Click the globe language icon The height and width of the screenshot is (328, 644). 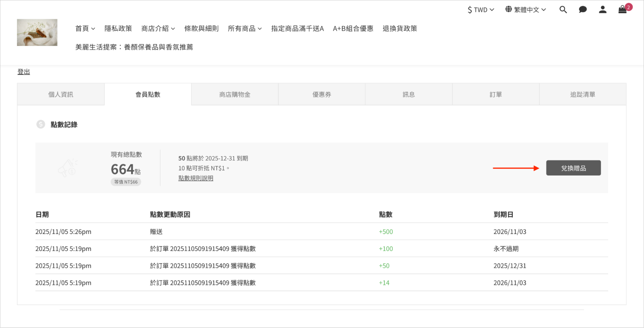tap(508, 9)
